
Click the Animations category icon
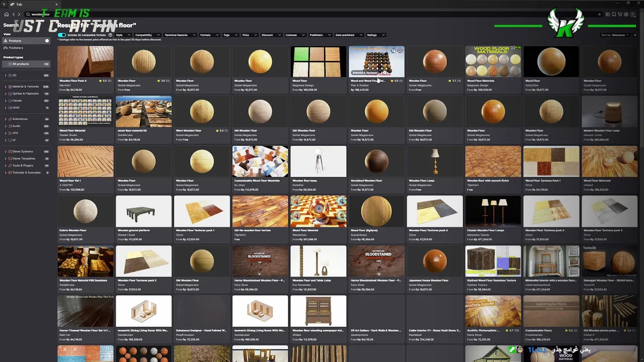tap(9, 119)
